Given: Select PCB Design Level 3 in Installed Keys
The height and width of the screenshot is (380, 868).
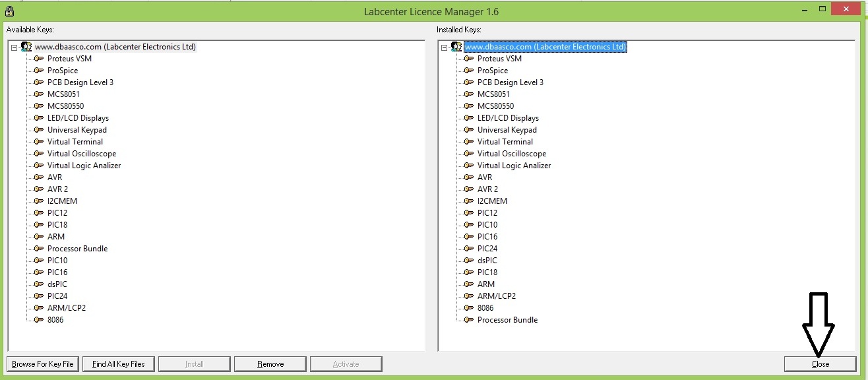Looking at the screenshot, I should [511, 82].
